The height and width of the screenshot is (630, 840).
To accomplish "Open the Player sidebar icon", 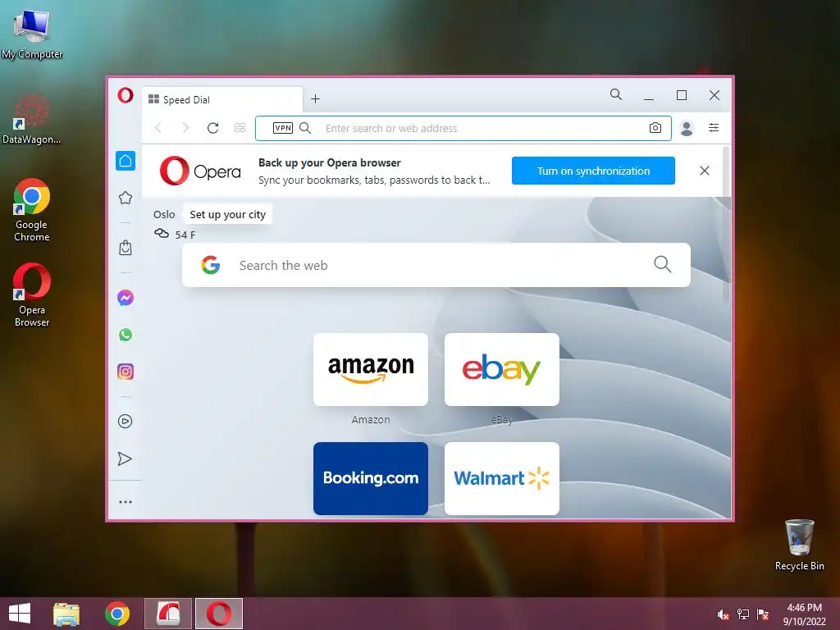I will (126, 421).
